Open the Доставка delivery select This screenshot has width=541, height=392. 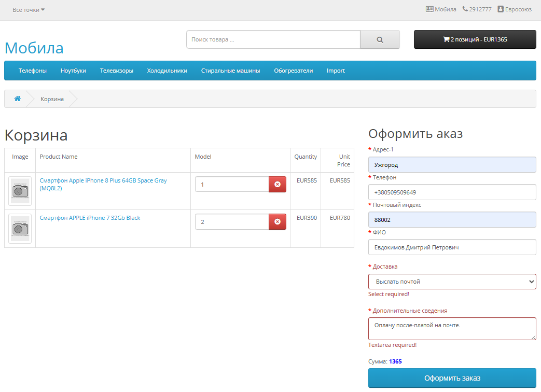click(452, 282)
